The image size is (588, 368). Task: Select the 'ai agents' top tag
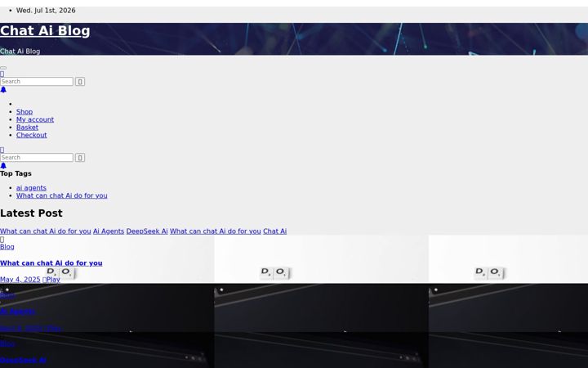point(31,188)
